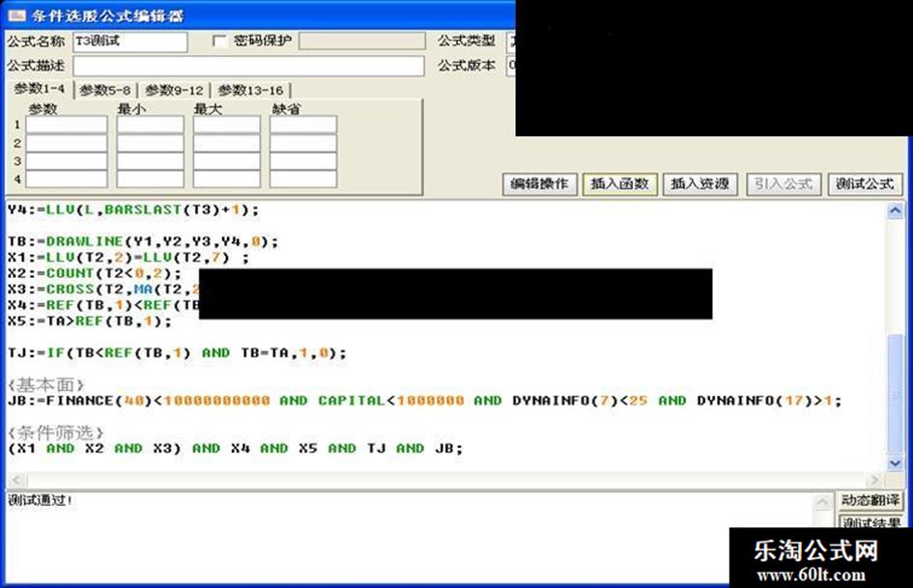Image resolution: width=913 pixels, height=588 pixels.
Task: Click row 2 最大 value field
Action: tap(226, 143)
